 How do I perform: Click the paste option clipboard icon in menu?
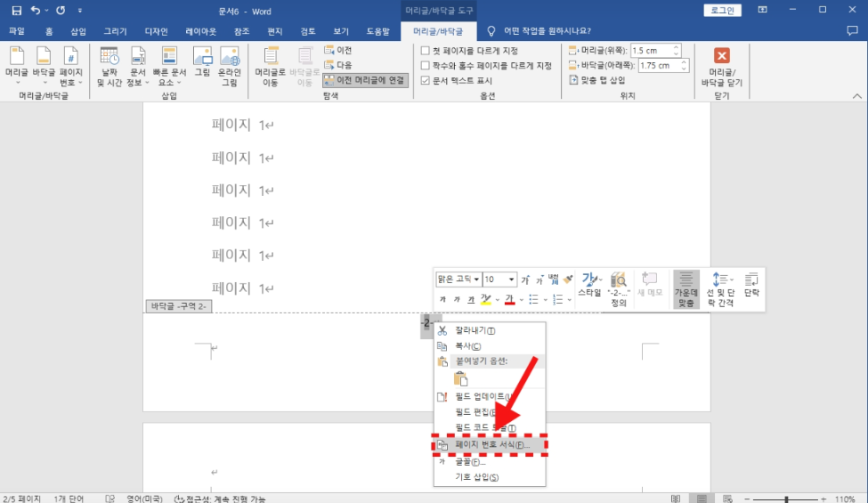pos(460,378)
